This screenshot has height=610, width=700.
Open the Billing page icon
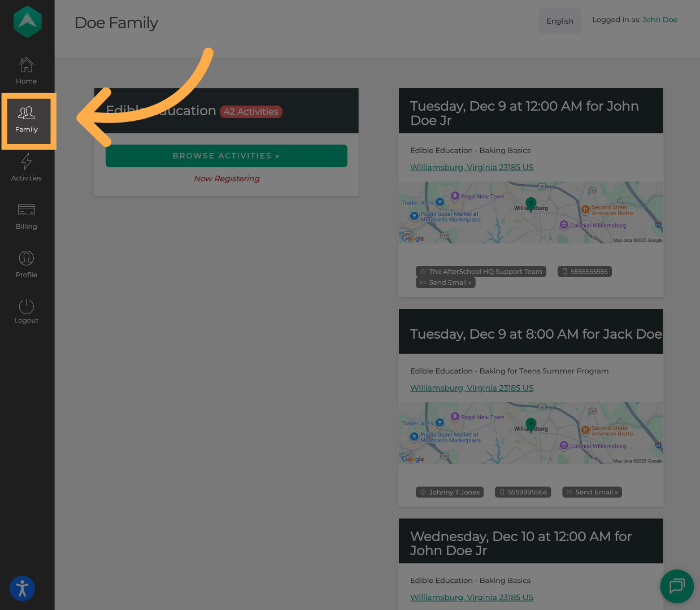(27, 210)
